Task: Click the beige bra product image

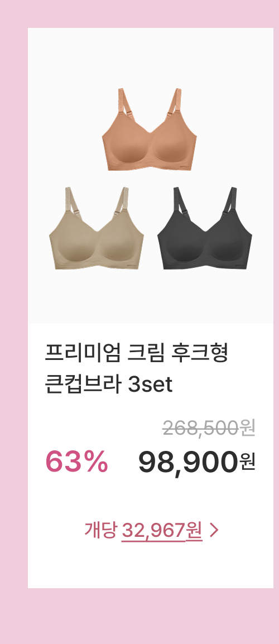Action: [x=97, y=228]
